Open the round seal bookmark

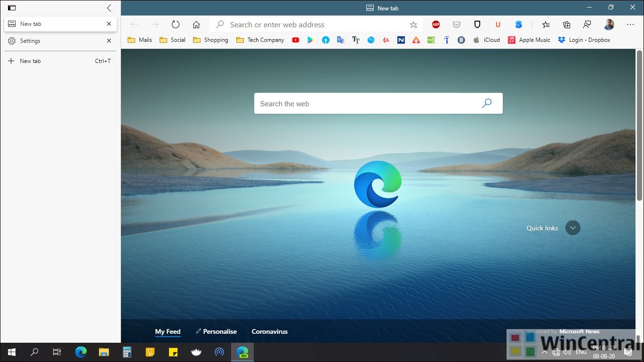coord(461,40)
